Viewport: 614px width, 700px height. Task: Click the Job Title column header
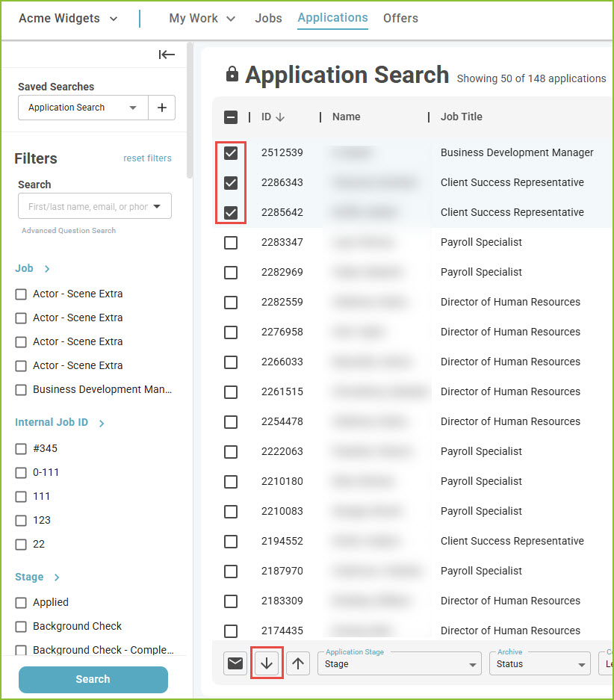pos(462,117)
